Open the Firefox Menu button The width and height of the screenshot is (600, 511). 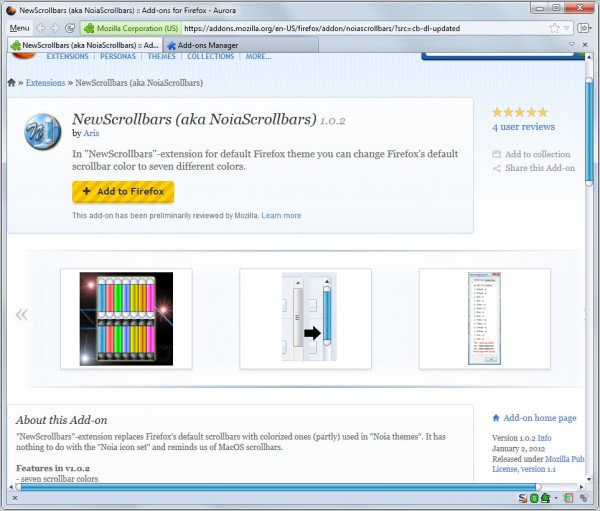(19, 28)
